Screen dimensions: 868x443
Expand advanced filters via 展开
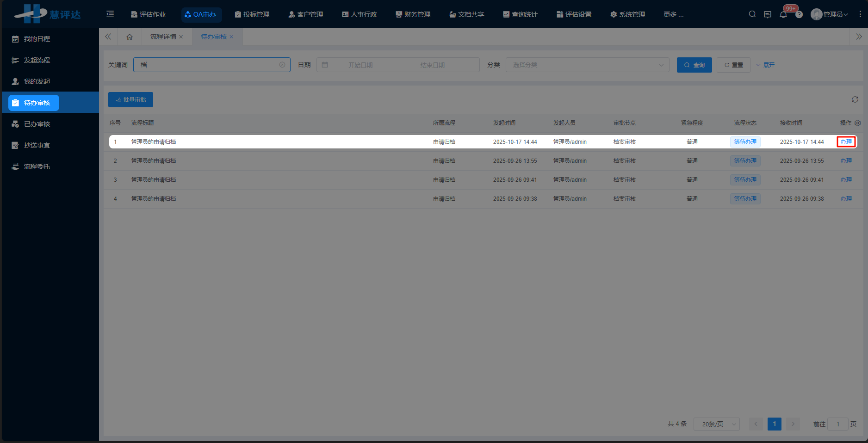(x=765, y=65)
